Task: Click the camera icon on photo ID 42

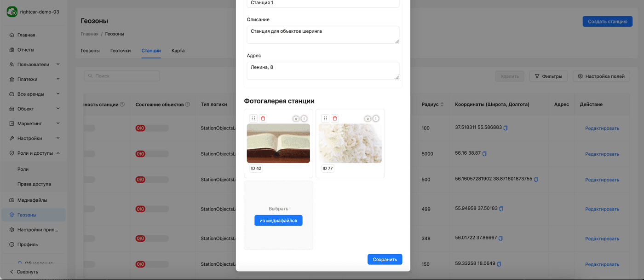Action: pos(296,118)
